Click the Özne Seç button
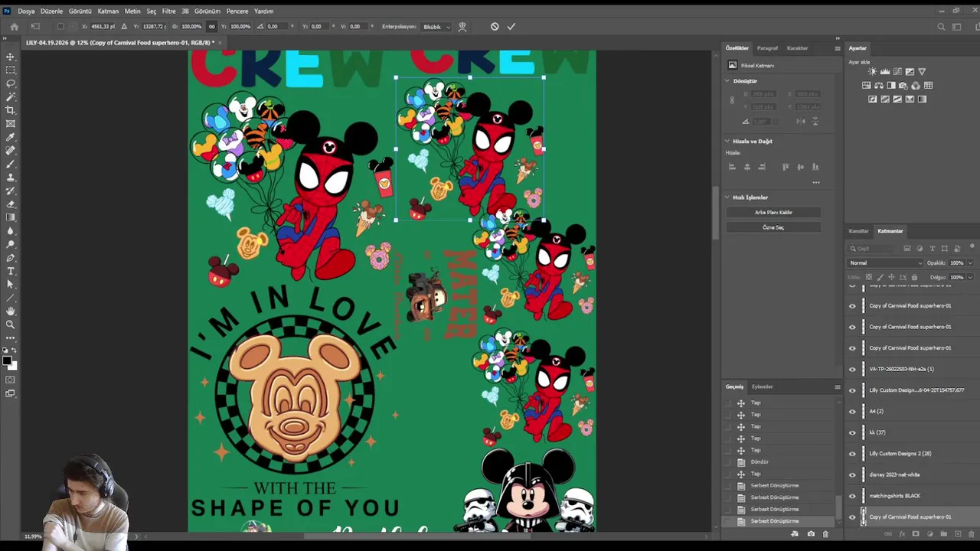Viewport: 980px width, 551px height. point(773,227)
